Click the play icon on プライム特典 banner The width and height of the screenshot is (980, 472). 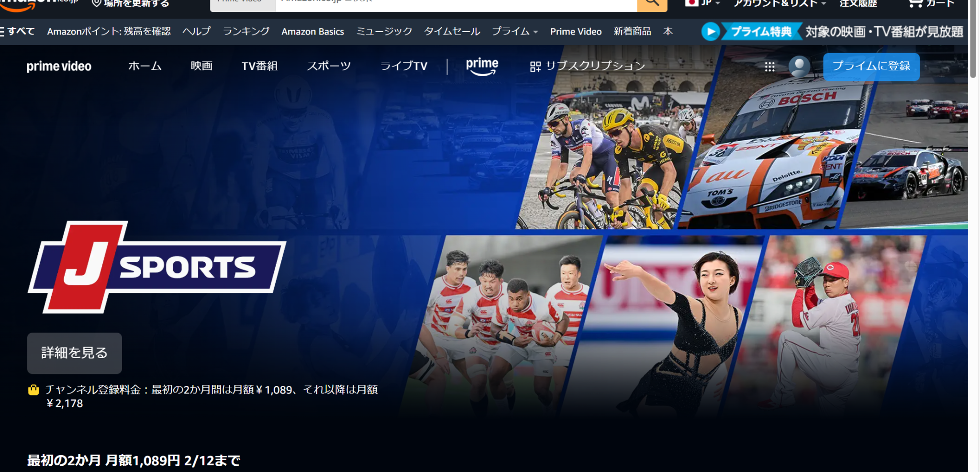(x=711, y=32)
